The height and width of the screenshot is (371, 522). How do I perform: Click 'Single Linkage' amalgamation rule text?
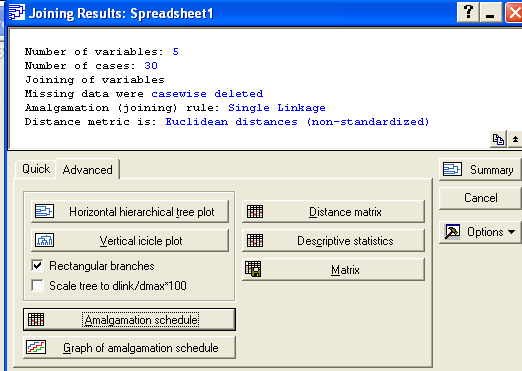point(277,108)
